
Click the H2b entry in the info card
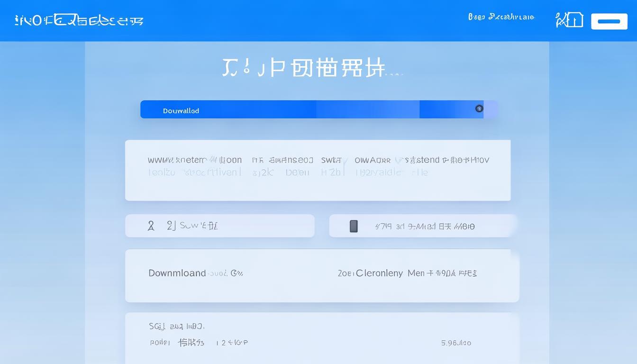(332, 172)
